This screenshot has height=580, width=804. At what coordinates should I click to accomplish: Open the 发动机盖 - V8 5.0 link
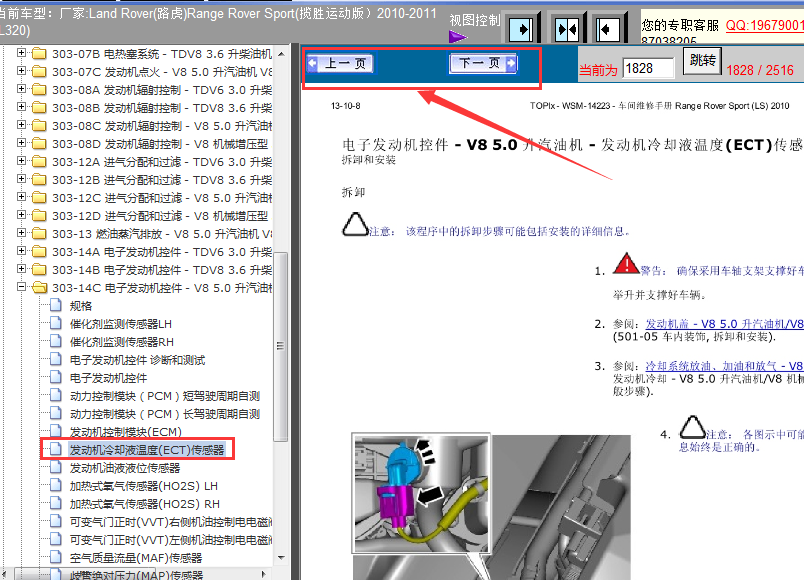tap(724, 324)
